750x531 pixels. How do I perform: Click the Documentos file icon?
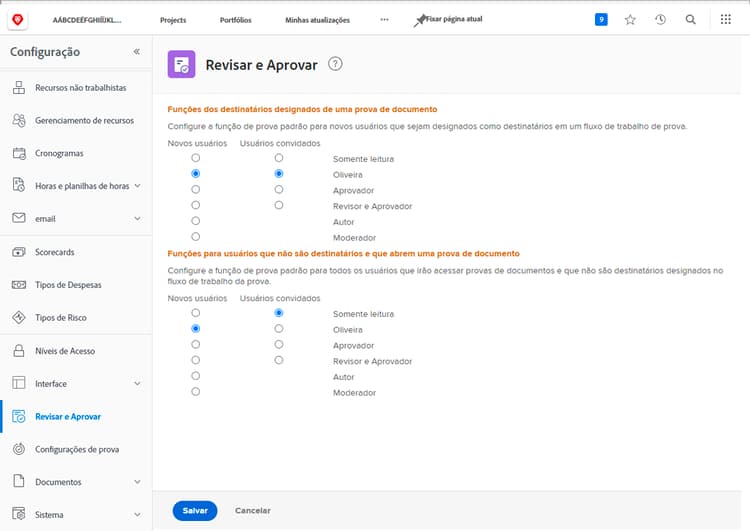[x=19, y=481]
